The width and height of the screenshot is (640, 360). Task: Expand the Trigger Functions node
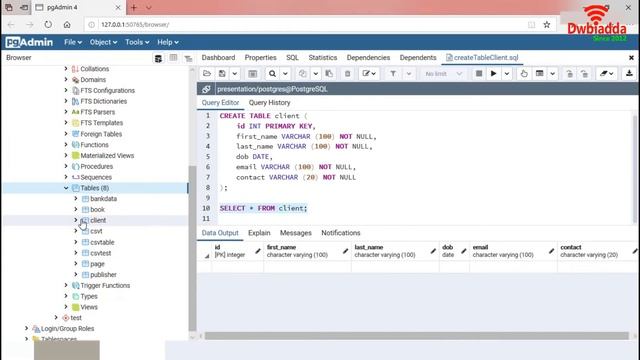(x=66, y=285)
